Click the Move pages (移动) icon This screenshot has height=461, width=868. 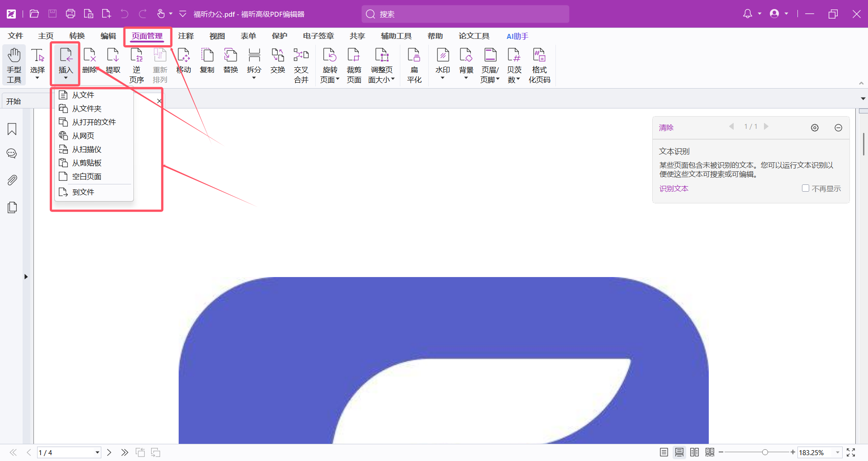point(184,60)
